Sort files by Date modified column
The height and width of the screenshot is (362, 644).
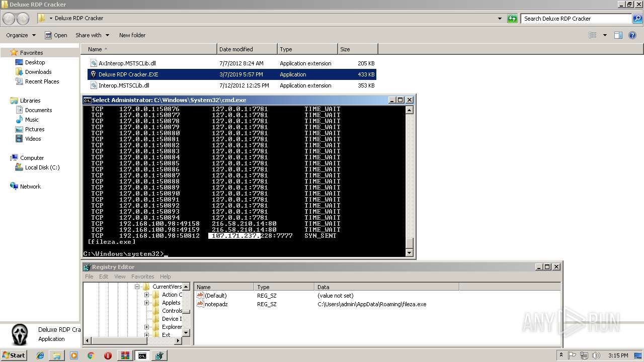click(x=247, y=49)
